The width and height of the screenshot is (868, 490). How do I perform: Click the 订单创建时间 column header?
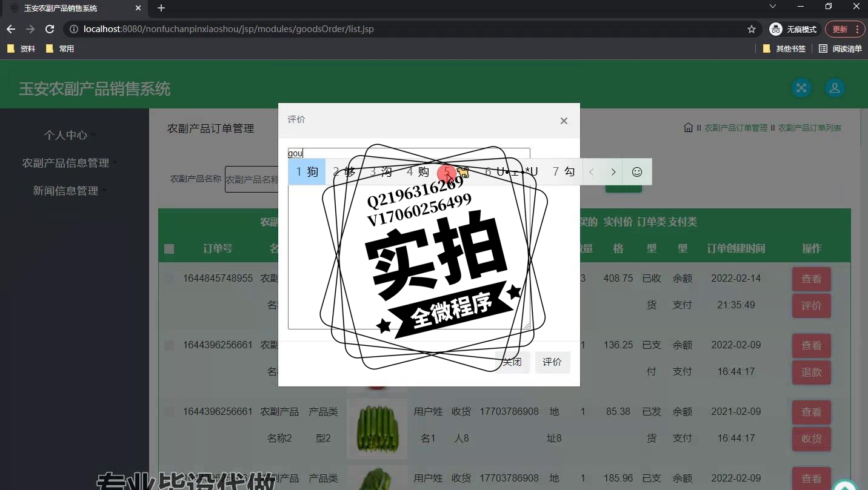(736, 248)
